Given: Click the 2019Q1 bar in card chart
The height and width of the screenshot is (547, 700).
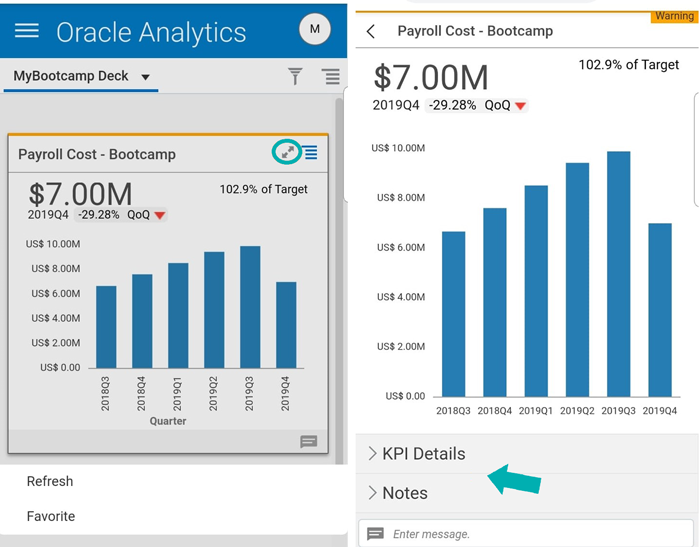Looking at the screenshot, I should click(x=178, y=316).
